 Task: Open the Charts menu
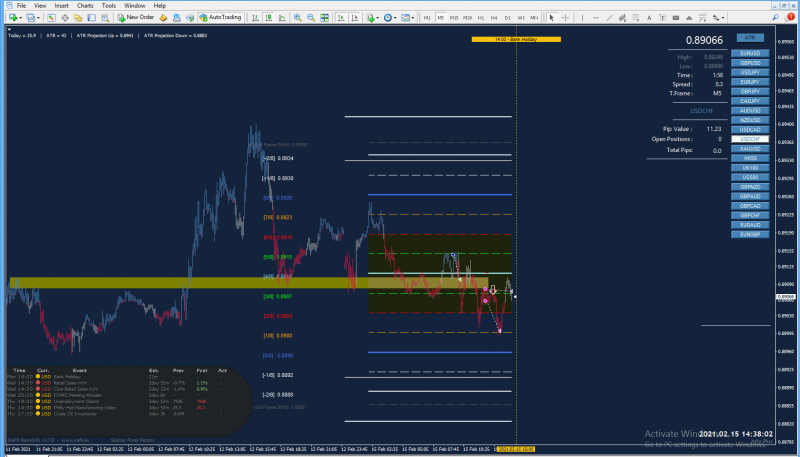[85, 6]
